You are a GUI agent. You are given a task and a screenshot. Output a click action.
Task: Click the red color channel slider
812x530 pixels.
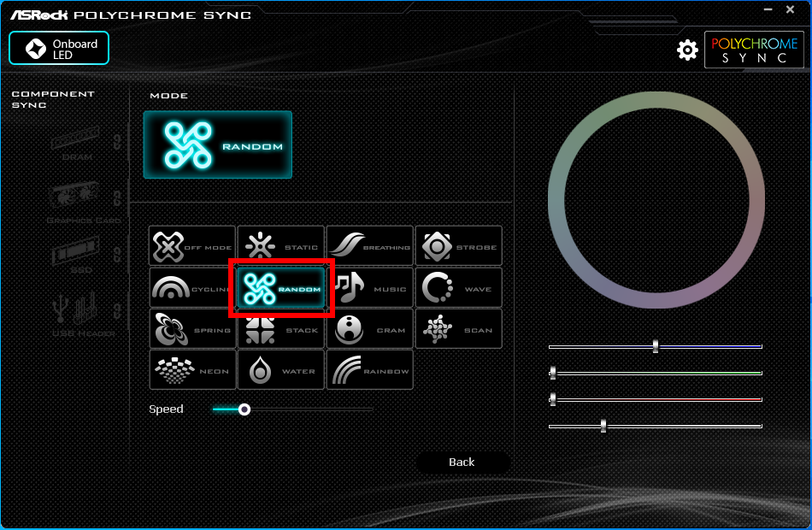(656, 399)
